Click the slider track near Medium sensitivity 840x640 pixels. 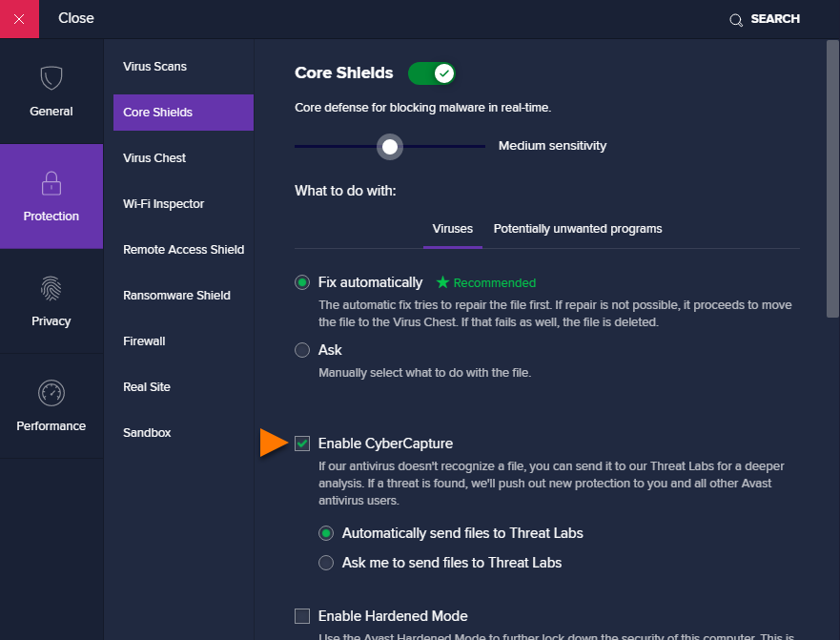[x=389, y=146]
